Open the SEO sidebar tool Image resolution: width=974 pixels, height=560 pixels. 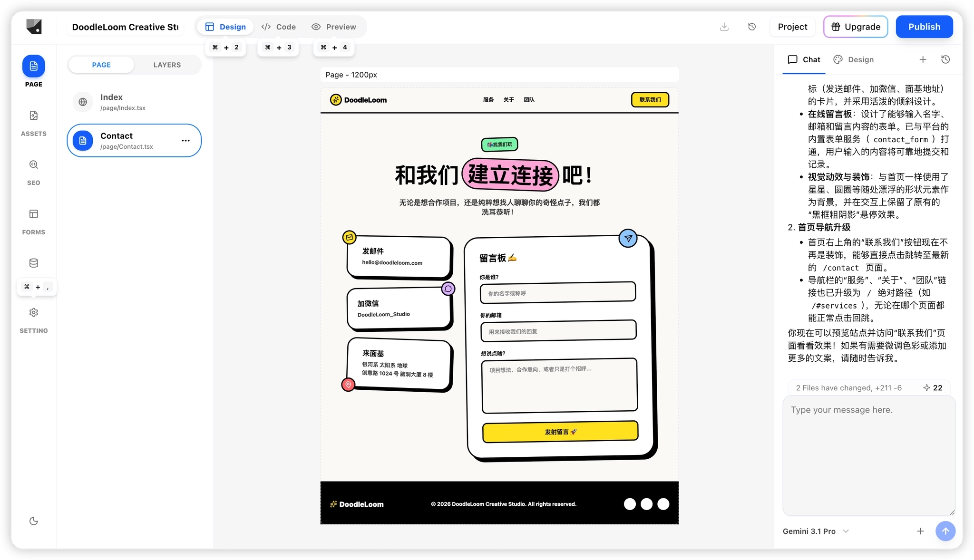(x=33, y=172)
